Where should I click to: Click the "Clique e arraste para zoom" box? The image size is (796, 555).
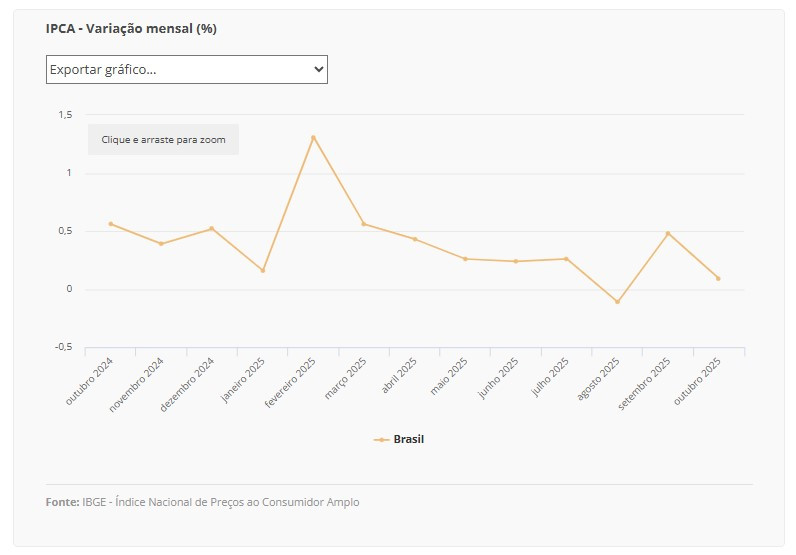point(163,140)
